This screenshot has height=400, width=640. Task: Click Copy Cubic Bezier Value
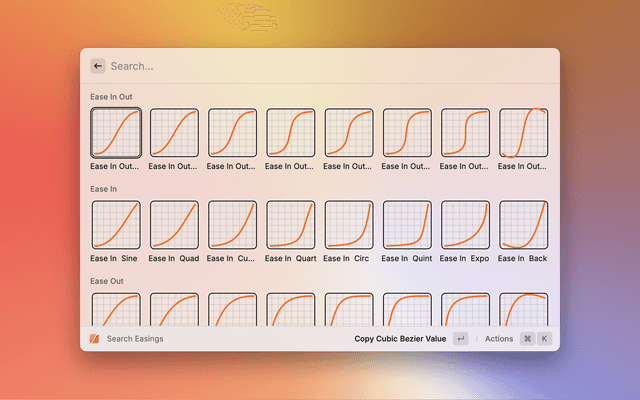pyautogui.click(x=400, y=339)
